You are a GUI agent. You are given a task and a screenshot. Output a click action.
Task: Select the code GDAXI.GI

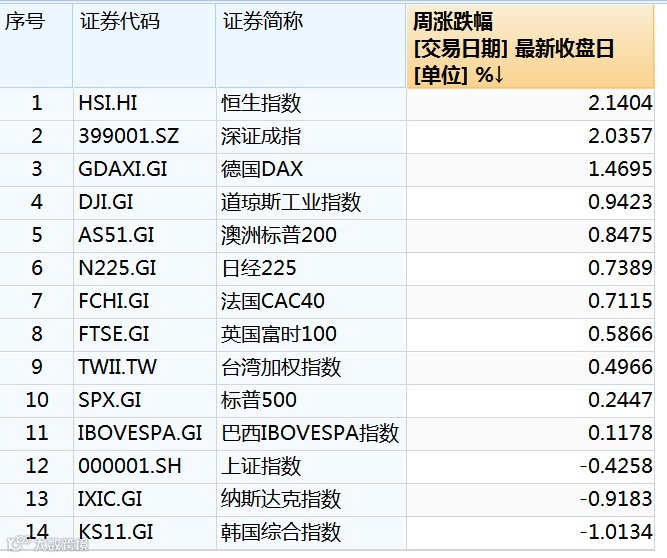click(123, 169)
